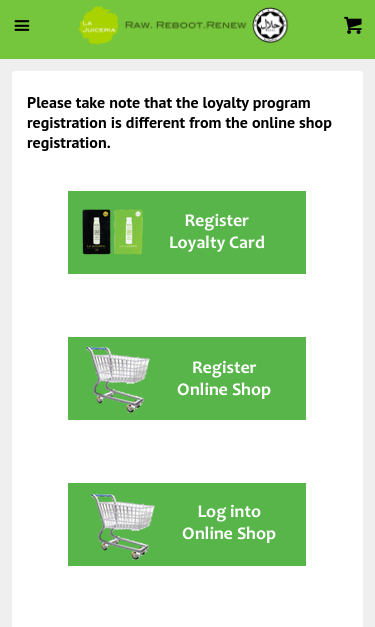Click empty green header area beside menu
The image size is (375, 627).
[54, 26]
